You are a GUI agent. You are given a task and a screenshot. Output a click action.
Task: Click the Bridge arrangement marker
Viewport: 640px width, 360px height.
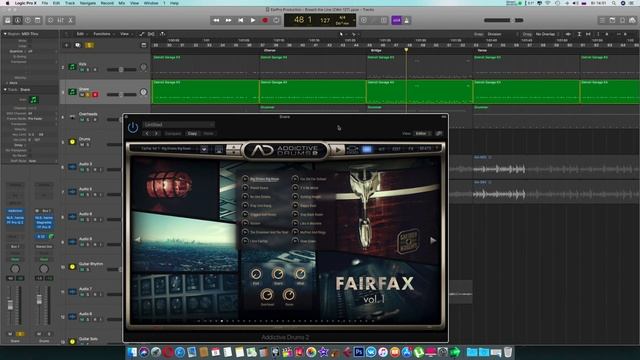coord(376,50)
